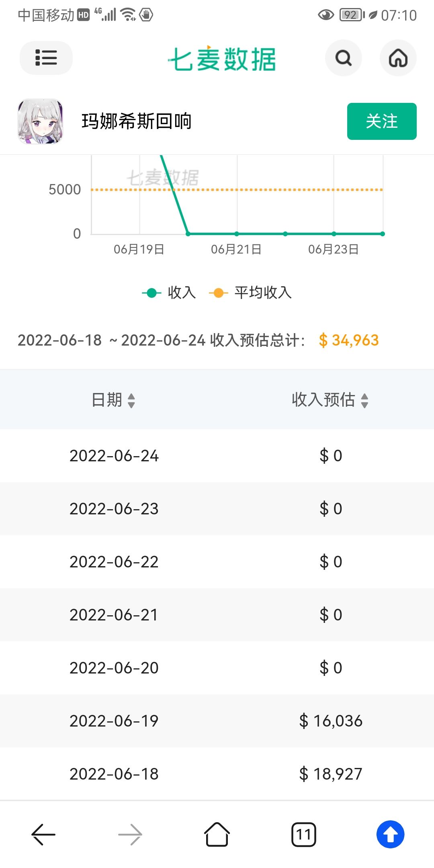
Task: Open the 11 tabs switcher
Action: [x=304, y=835]
